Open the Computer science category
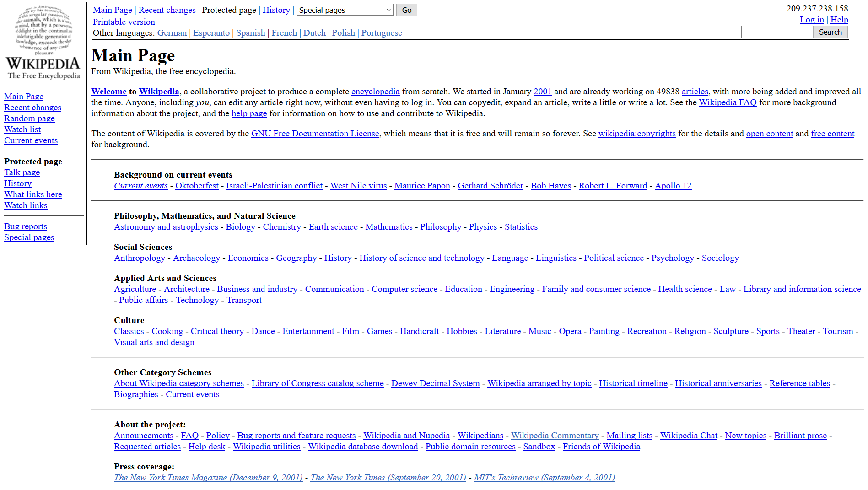 coord(404,289)
